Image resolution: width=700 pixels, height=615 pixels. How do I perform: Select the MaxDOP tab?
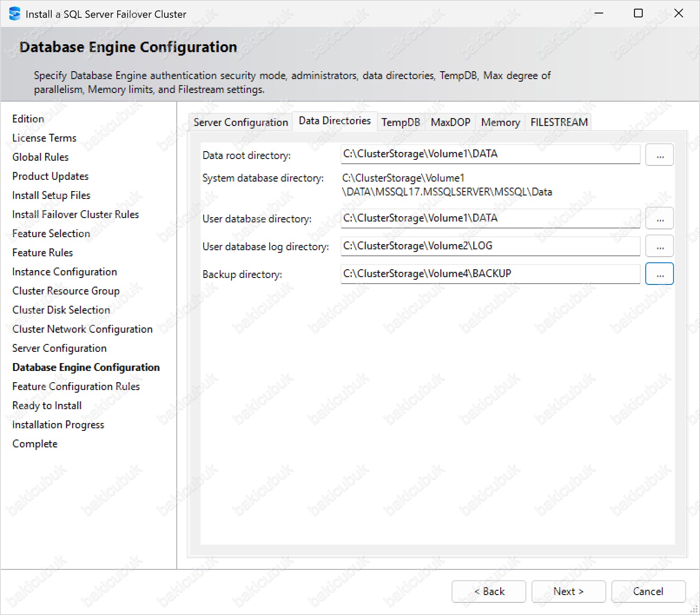click(450, 122)
